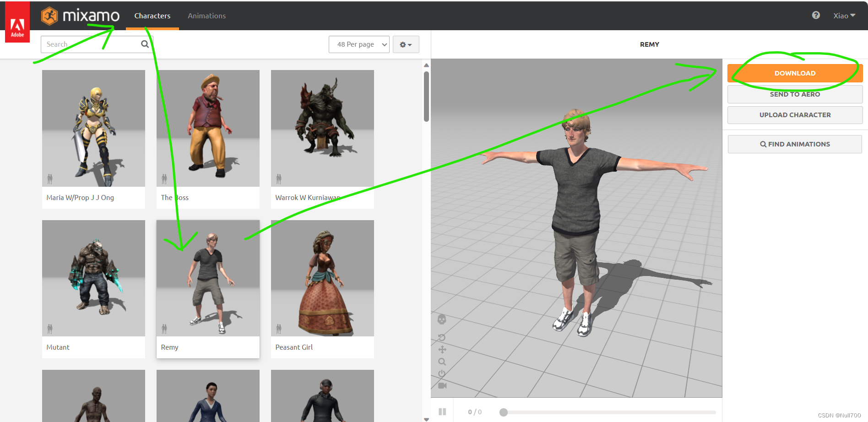
Task: Click the search magnifier in the search bar
Action: pyautogui.click(x=144, y=44)
